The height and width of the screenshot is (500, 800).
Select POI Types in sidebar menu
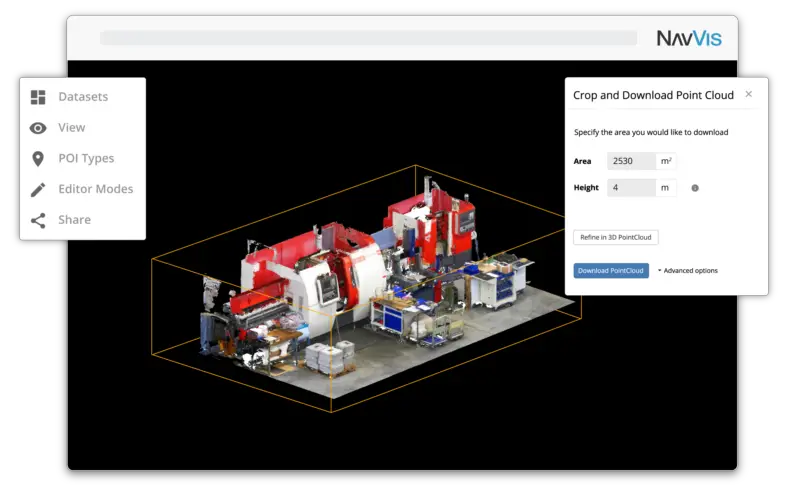[86, 159]
